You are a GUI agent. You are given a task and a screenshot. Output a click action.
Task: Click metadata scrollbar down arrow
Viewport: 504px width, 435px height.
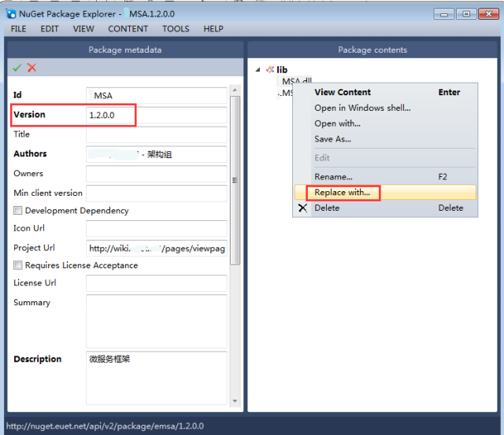pos(235,401)
